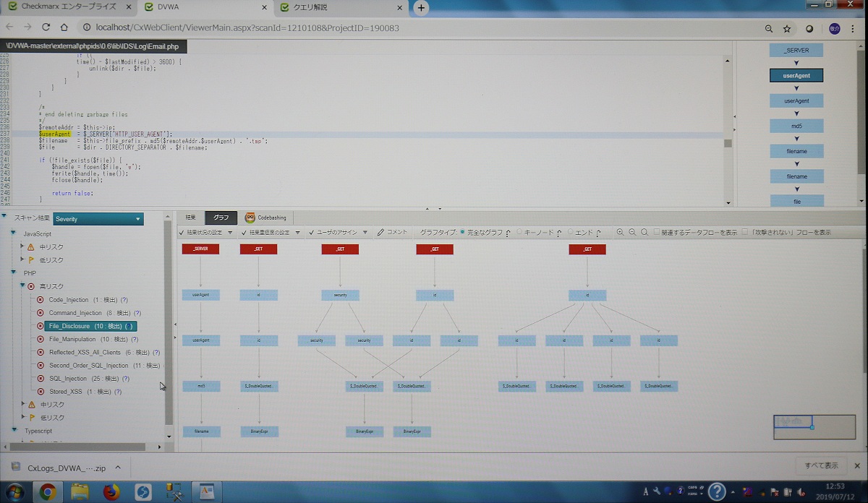Screen dimensions: 868x503
Task: Click the コメント pencil icon
Action: pos(381,233)
